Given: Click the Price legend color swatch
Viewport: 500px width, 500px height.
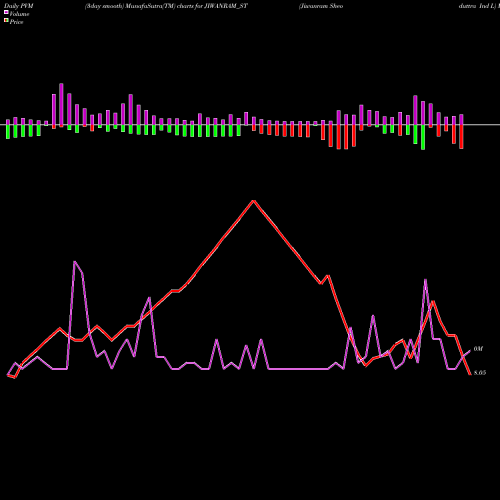Looking at the screenshot, I should 6,21.
